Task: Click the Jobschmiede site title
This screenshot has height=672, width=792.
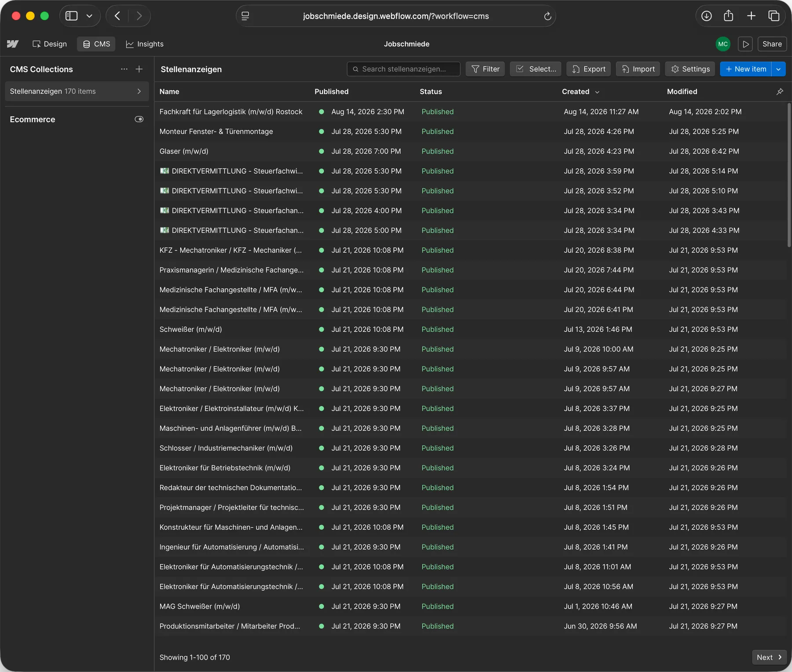Action: click(x=407, y=44)
